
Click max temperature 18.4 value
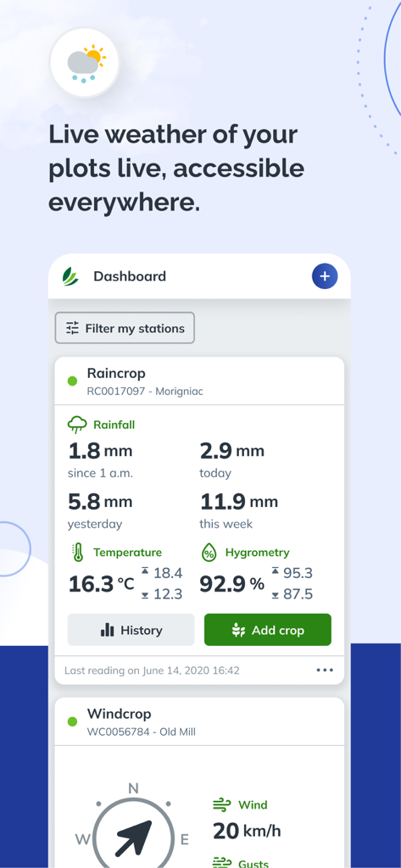[x=168, y=573]
